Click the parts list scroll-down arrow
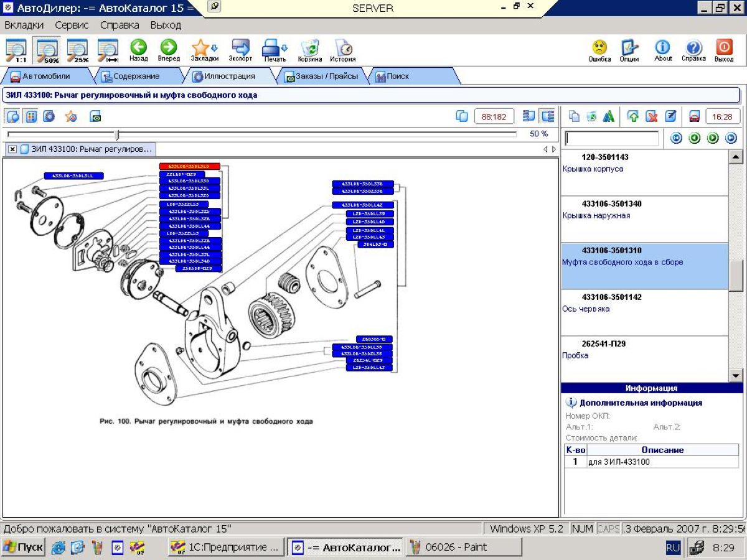The width and height of the screenshot is (747, 560). tap(736, 375)
